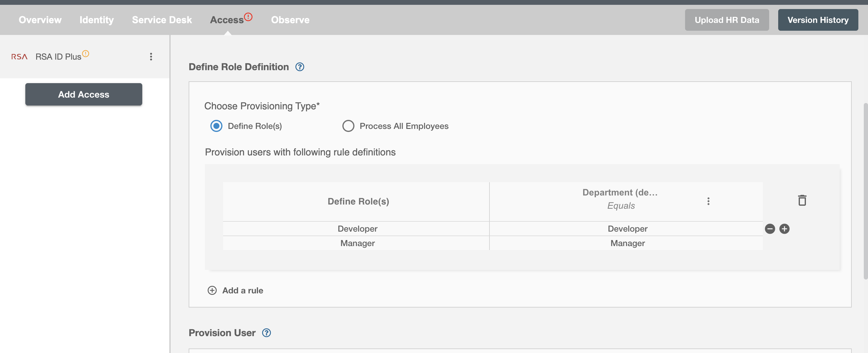Viewport: 868px width, 353px height.
Task: Click the vertical scrollbar on right
Action: (x=865, y=191)
